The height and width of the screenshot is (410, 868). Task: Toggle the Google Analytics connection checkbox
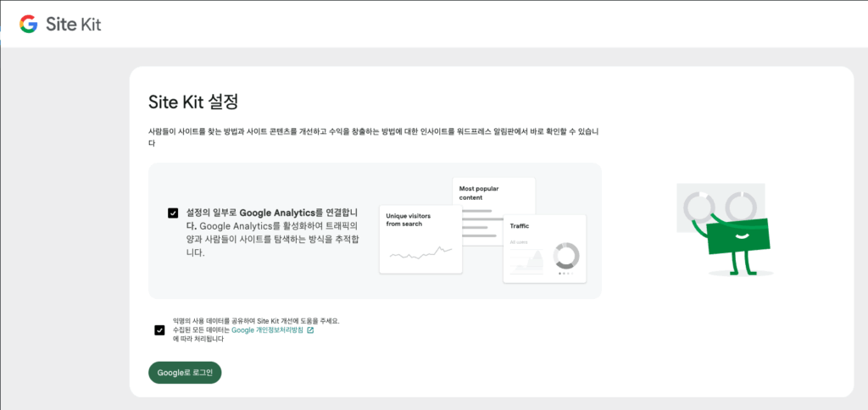173,213
